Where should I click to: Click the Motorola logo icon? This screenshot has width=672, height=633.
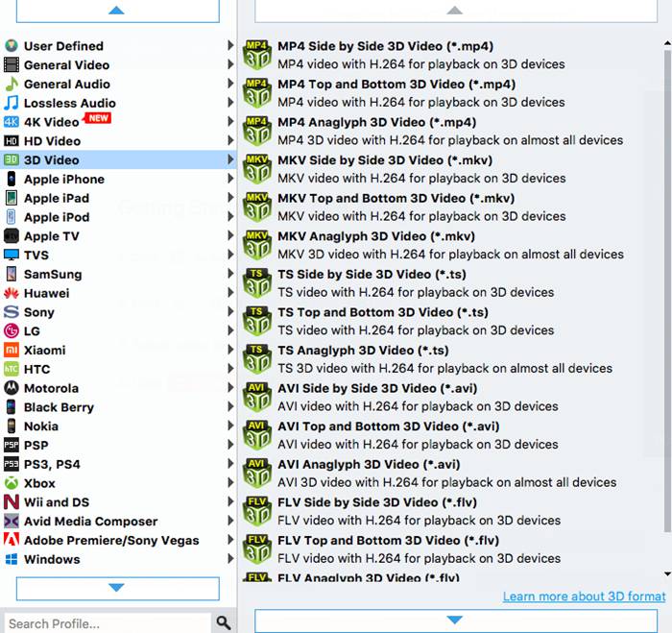pos(12,388)
